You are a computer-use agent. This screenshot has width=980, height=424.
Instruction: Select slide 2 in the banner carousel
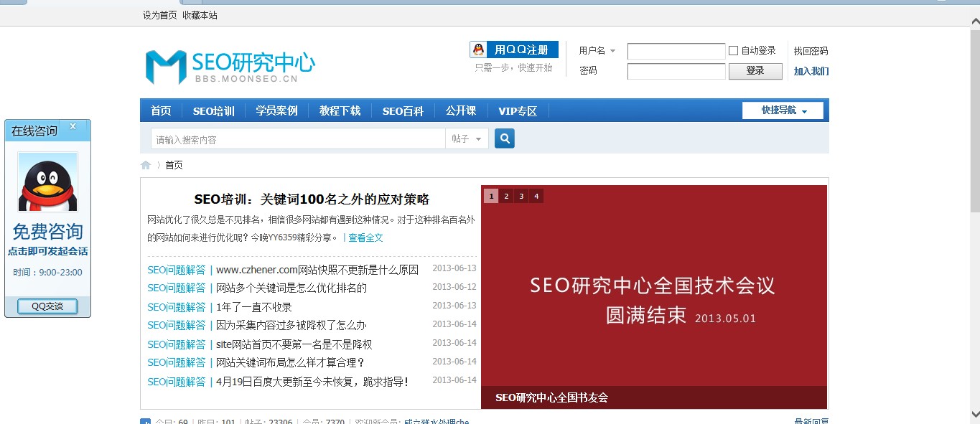coord(506,196)
